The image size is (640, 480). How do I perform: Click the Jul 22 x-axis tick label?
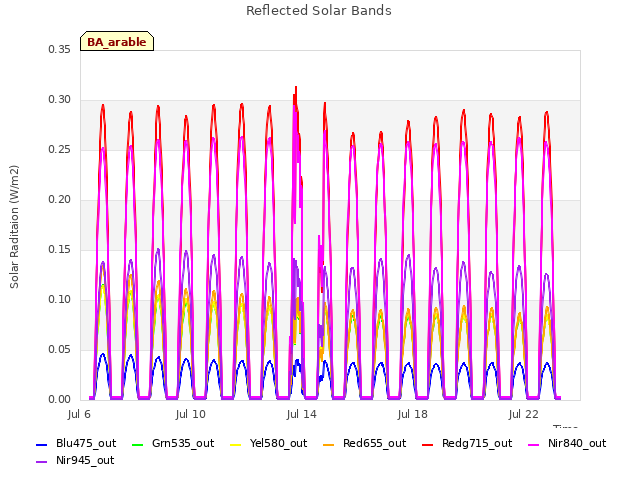point(524,414)
